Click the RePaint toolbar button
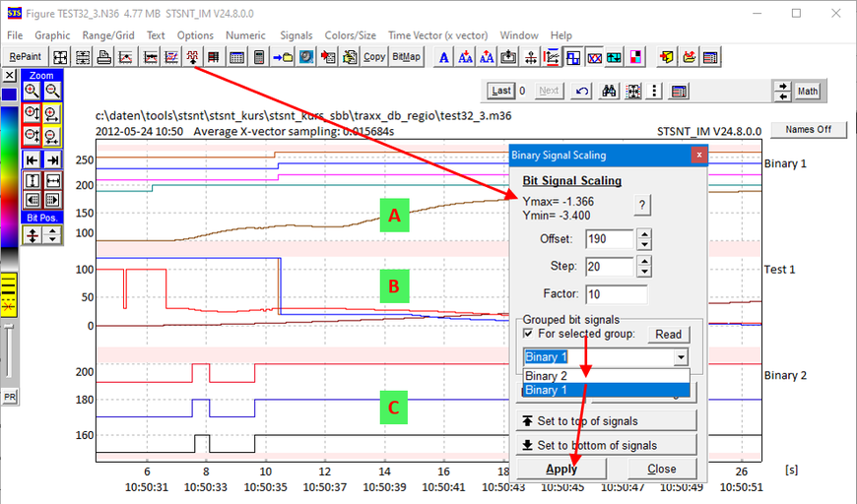The height and width of the screenshot is (504, 857). click(26, 57)
